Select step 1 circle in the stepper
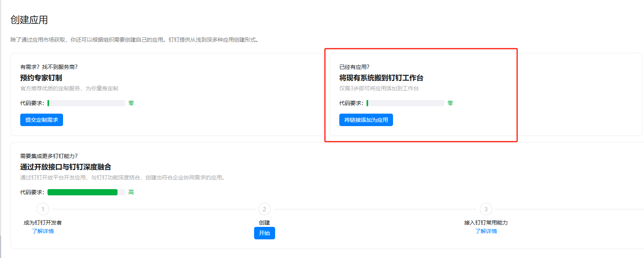Screen dimensions: 644x258 43,209
